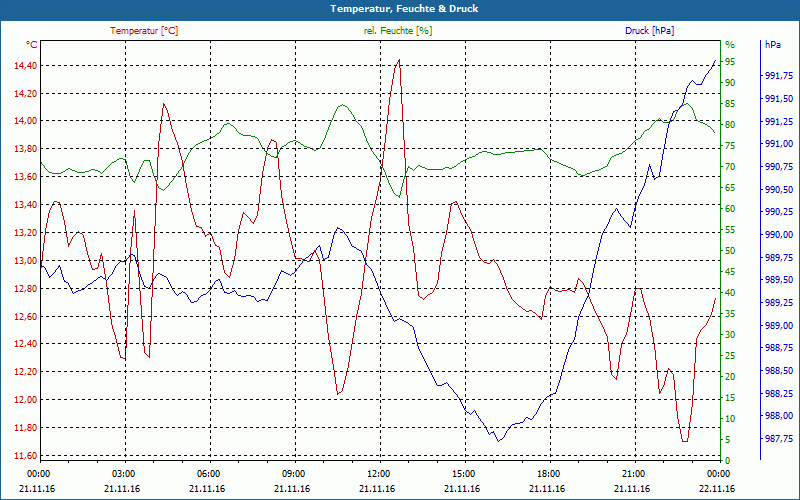Click the 21:00 time axis label
The height and width of the screenshot is (500, 800).
pos(633,473)
